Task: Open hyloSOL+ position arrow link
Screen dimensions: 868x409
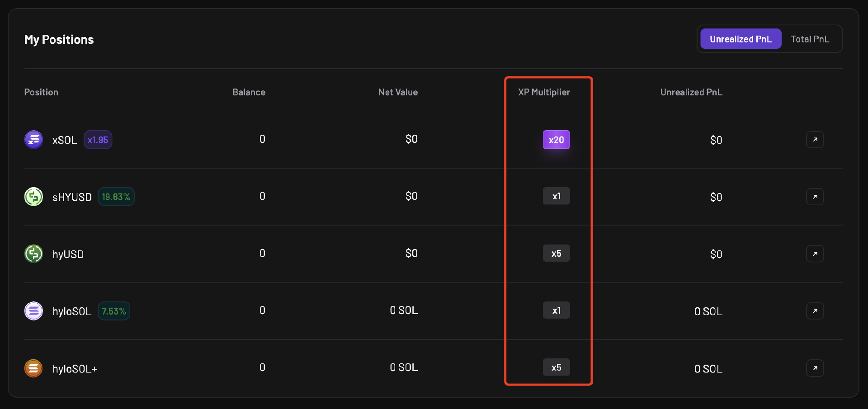Action: click(x=815, y=368)
